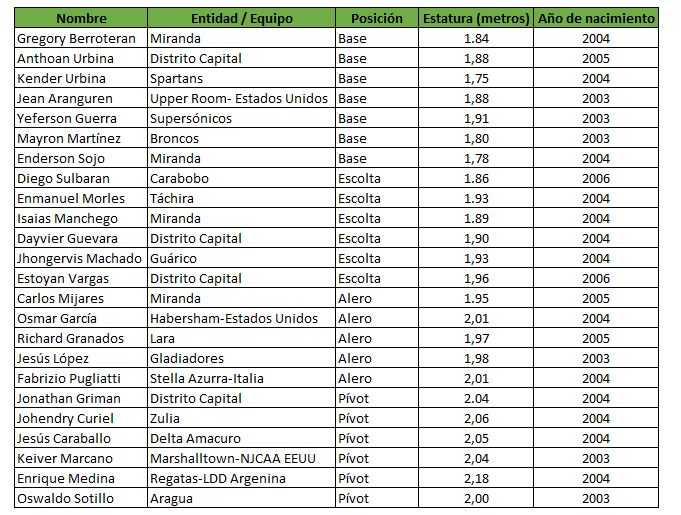Screen dimensions: 681x515
Task: Click the Gregory Berroteran name cell
Action: coord(81,38)
